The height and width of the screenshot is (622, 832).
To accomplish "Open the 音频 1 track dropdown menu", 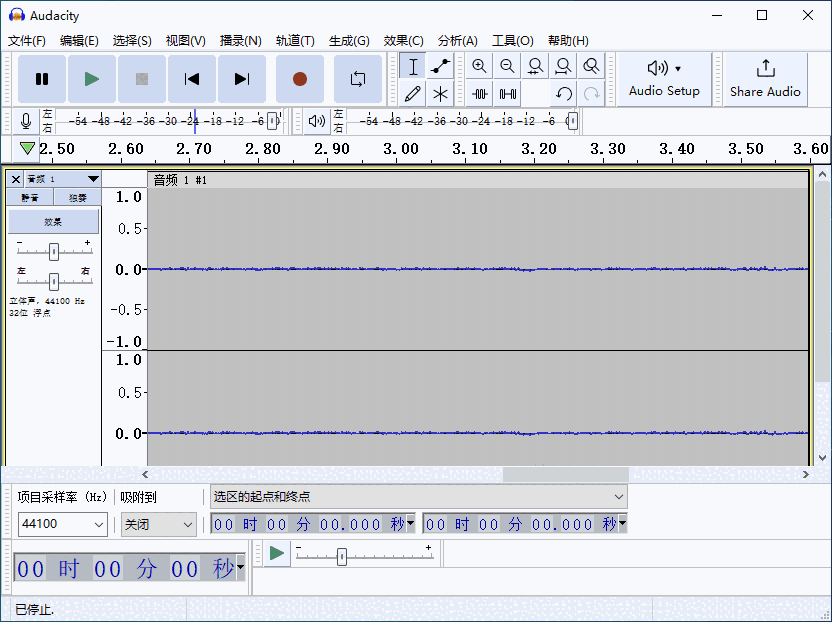I will [x=93, y=180].
